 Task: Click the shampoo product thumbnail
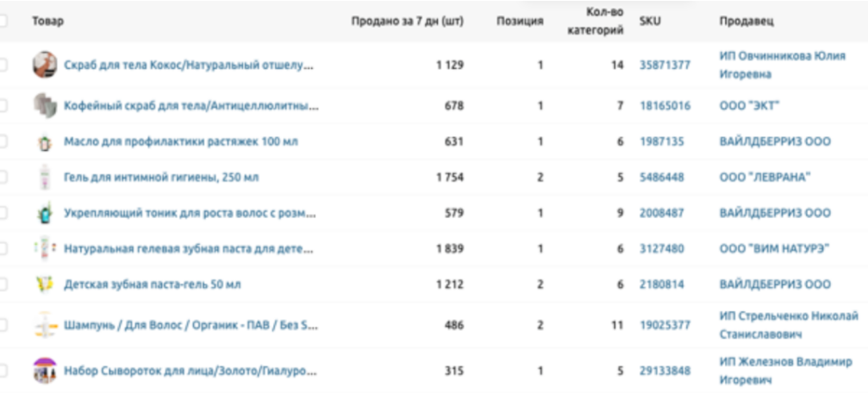coord(45,325)
